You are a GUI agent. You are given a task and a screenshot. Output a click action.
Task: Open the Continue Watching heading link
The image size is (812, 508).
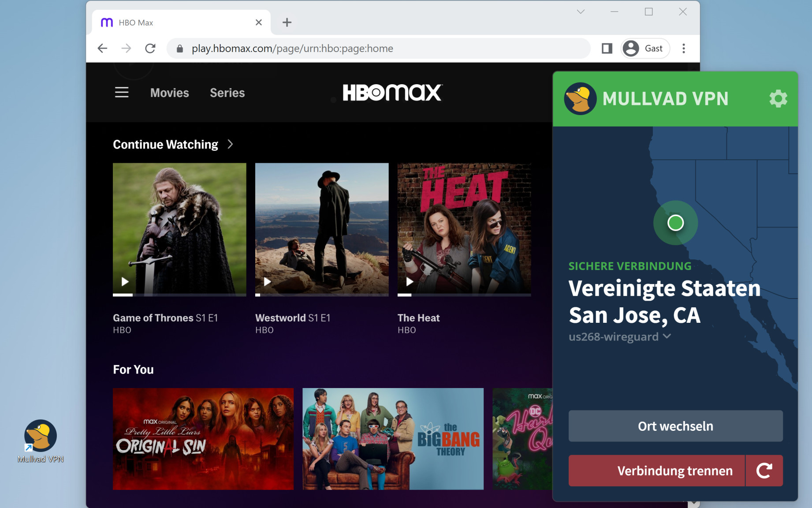click(x=165, y=144)
